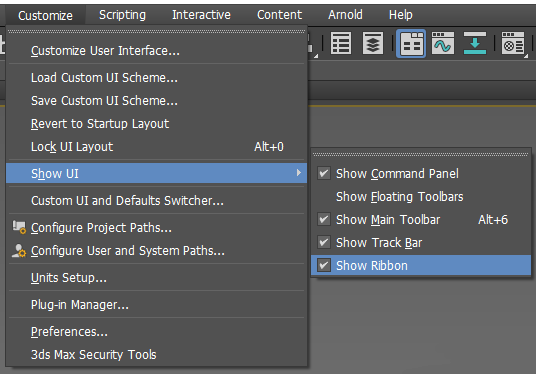Viewport: 536px width, 374px height.
Task: Expand the Show UI submenu arrow
Action: [299, 173]
